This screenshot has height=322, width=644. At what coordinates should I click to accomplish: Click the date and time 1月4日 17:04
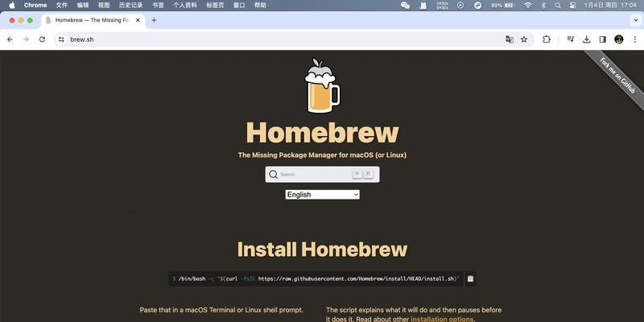tap(610, 6)
